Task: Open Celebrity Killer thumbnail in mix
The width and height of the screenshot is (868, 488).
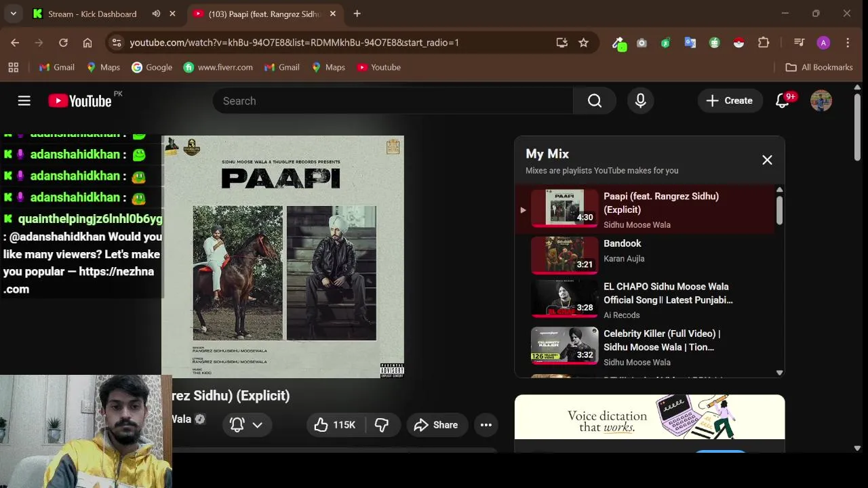Action: pos(564,346)
